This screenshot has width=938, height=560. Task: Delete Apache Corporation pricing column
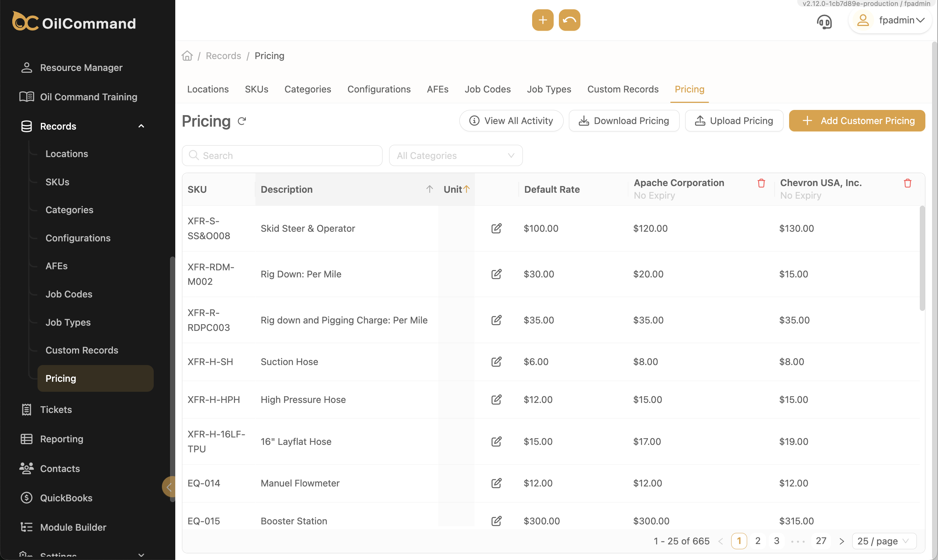(x=761, y=183)
